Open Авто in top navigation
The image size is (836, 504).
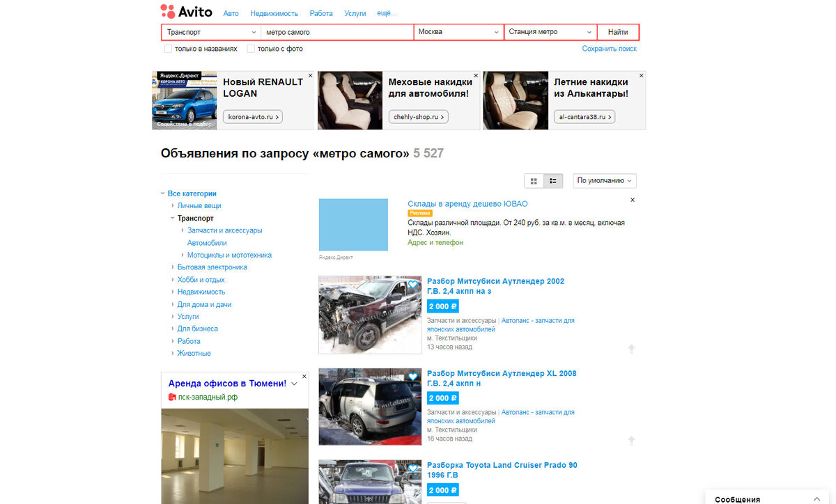tap(231, 13)
